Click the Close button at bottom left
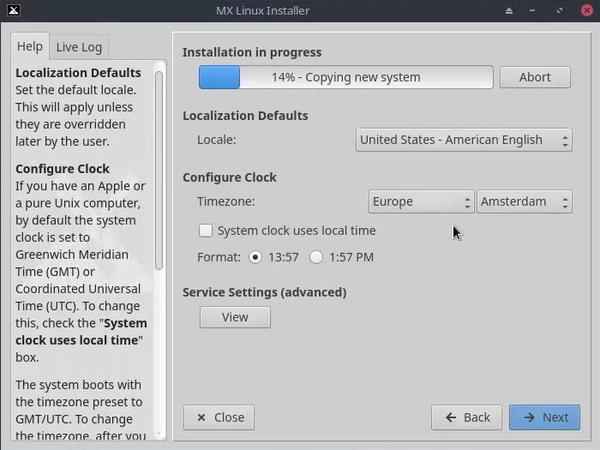This screenshot has width=600, height=450. tap(219, 417)
